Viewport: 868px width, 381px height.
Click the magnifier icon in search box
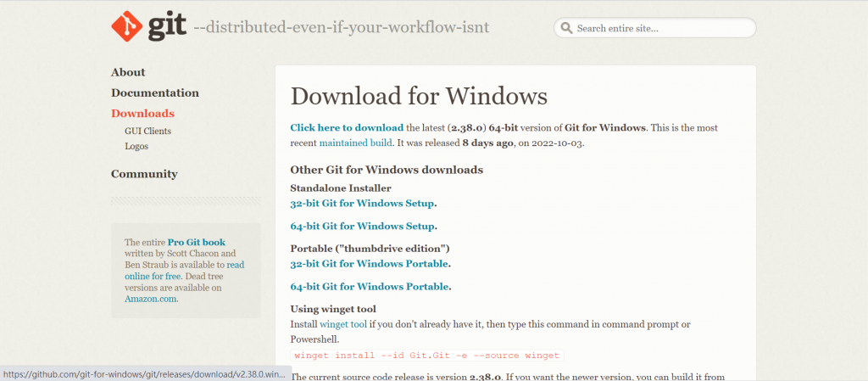[566, 28]
